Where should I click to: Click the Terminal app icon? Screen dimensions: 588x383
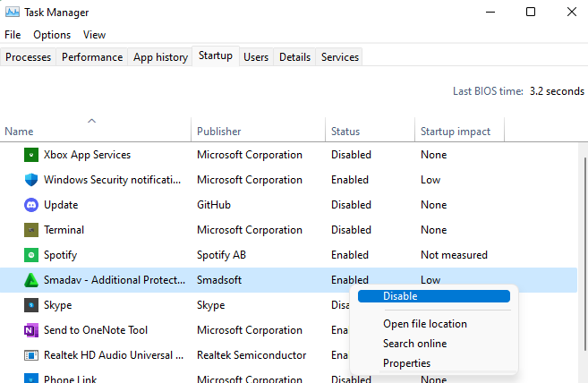[x=31, y=230]
